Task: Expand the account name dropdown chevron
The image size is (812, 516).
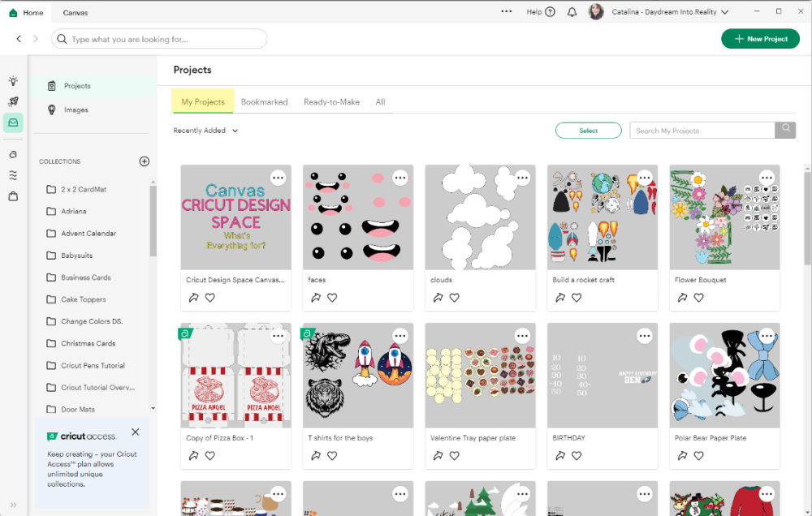Action: click(x=724, y=12)
